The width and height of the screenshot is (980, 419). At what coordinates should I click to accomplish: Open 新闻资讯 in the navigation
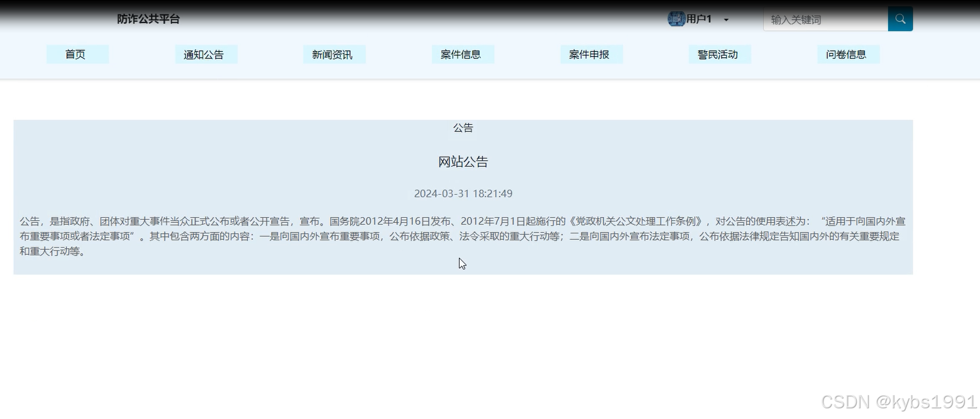(x=334, y=55)
